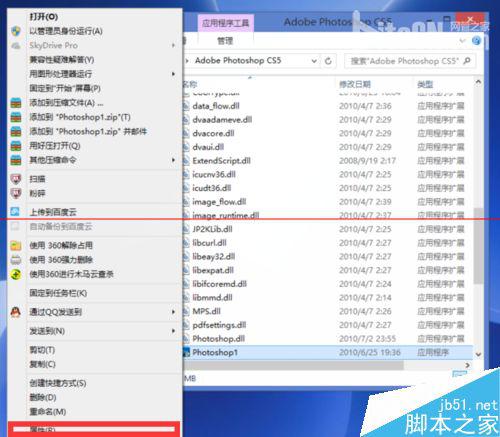Sort files by the 类型 column header
The width and height of the screenshot is (500, 437).
pyautogui.click(x=425, y=84)
